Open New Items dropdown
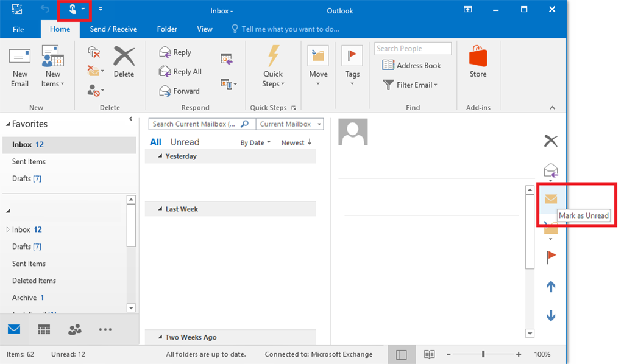The height and width of the screenshot is (364, 624). (52, 68)
